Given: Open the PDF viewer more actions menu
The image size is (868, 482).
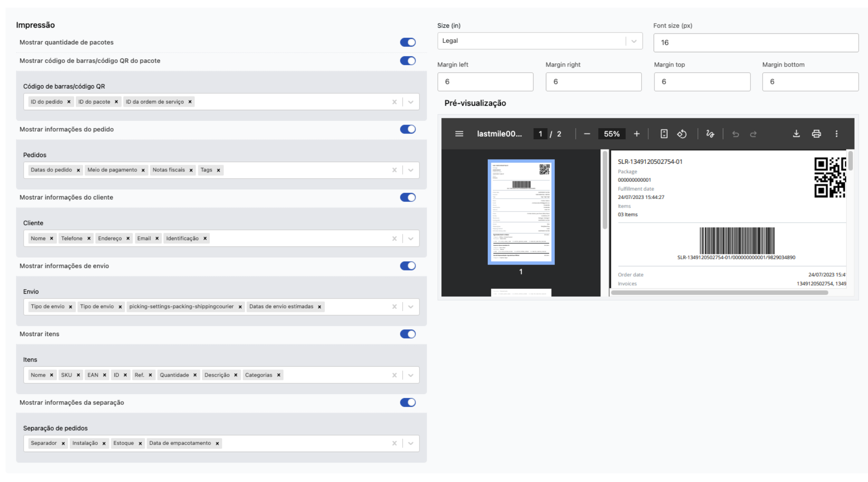Looking at the screenshot, I should pos(836,134).
